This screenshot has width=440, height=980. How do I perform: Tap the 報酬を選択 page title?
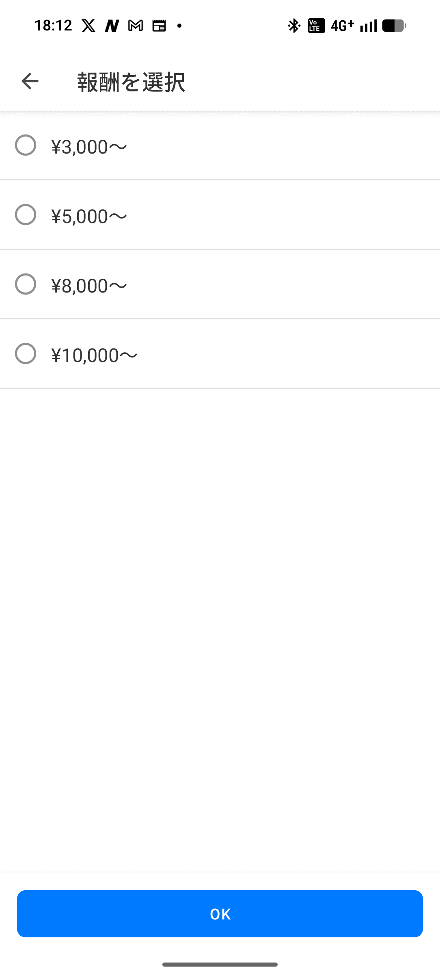point(131,82)
